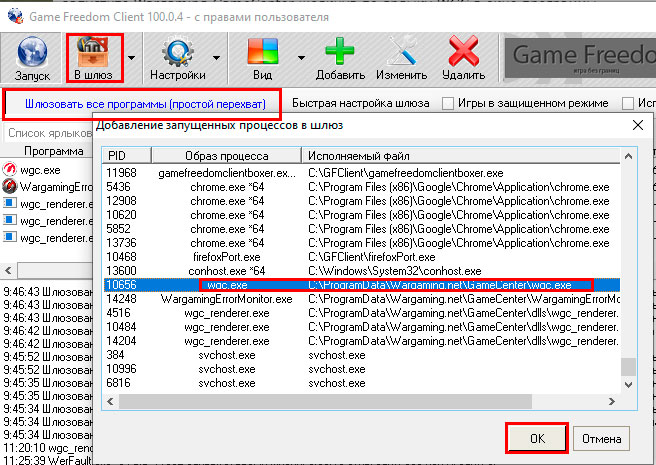Click the green plus Добавить icon
This screenshot has width=656, height=465.
pos(340,49)
